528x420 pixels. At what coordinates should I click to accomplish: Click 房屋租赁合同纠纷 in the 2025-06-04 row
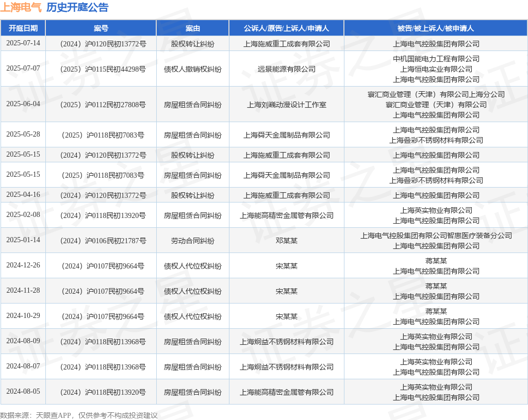pyautogui.click(x=193, y=105)
